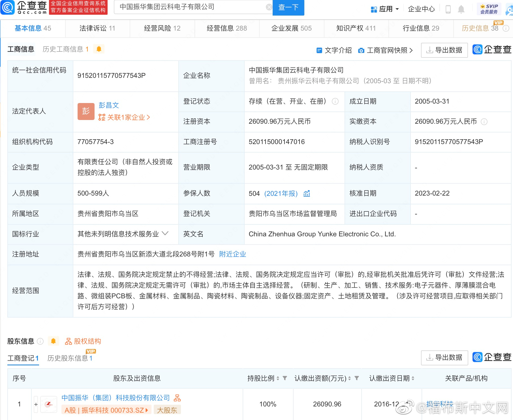Click the English name China Zhenhua Group Yunke

tap(322, 234)
